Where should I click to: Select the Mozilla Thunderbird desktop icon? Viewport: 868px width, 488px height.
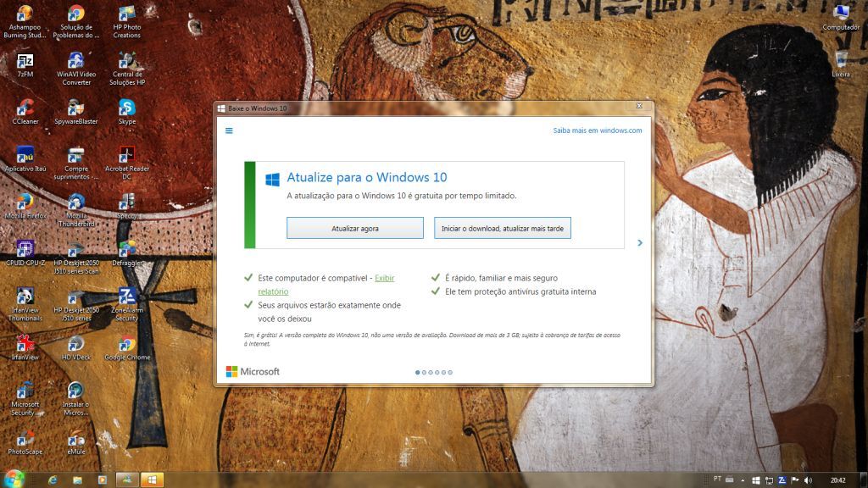click(76, 210)
